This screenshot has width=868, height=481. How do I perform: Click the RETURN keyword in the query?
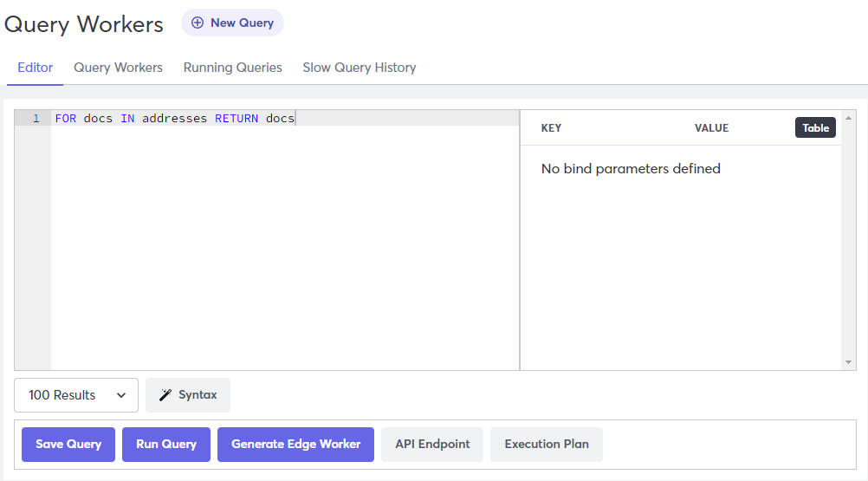pyautogui.click(x=236, y=119)
